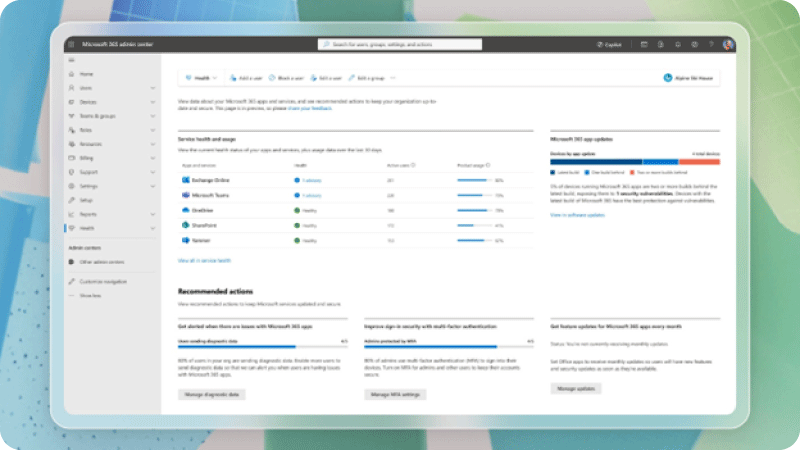The height and width of the screenshot is (450, 800).
Task: Click the SharePoint app icon
Action: pos(186,225)
